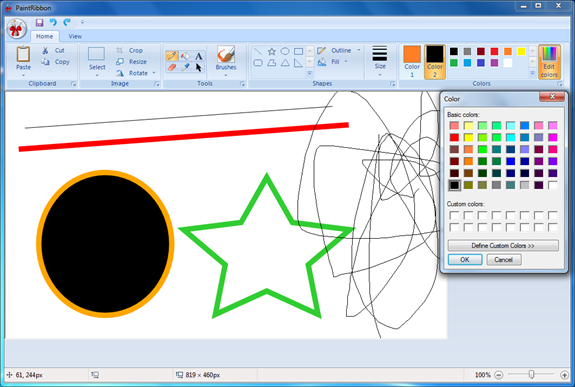The height and width of the screenshot is (387, 575).
Task: Select the Rectangle shape
Action: pyautogui.click(x=299, y=51)
